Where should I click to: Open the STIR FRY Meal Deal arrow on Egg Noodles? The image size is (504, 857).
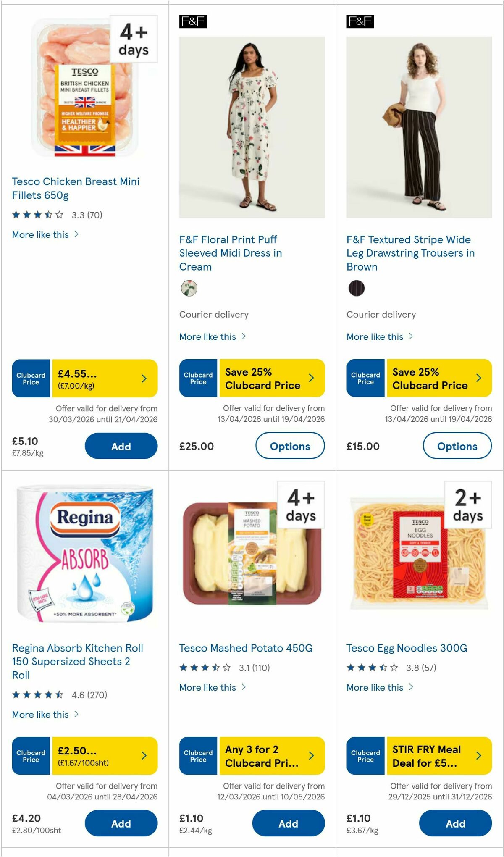click(x=479, y=756)
